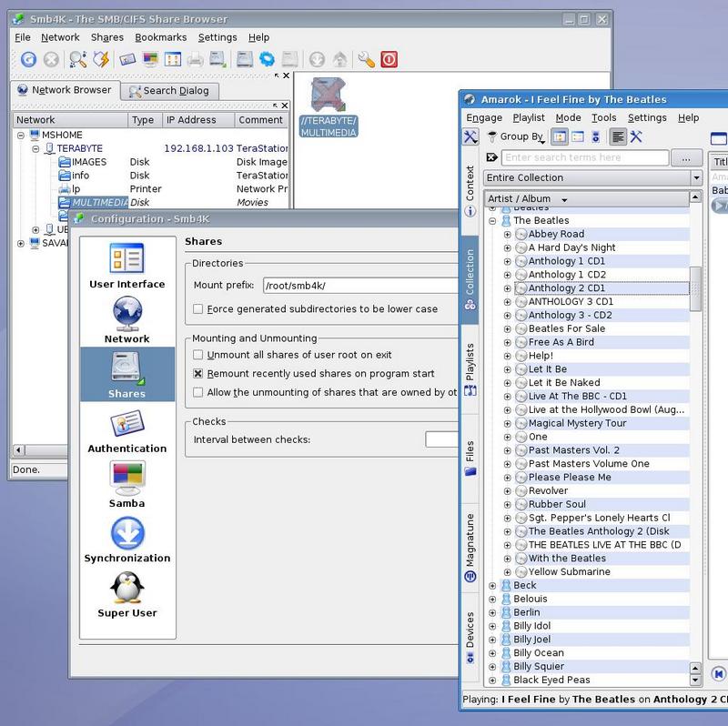
Task: Click the ID card authentication icon in Smb4K toolbar
Action: 127,59
